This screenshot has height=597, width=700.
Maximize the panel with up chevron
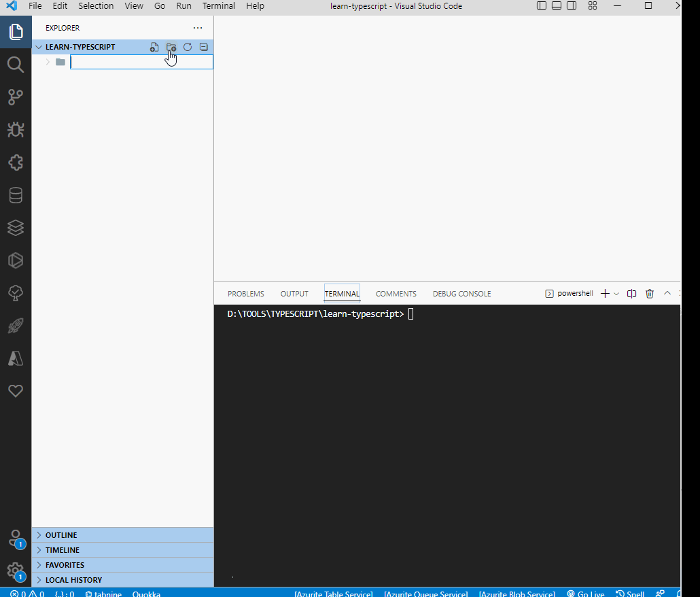pos(667,293)
